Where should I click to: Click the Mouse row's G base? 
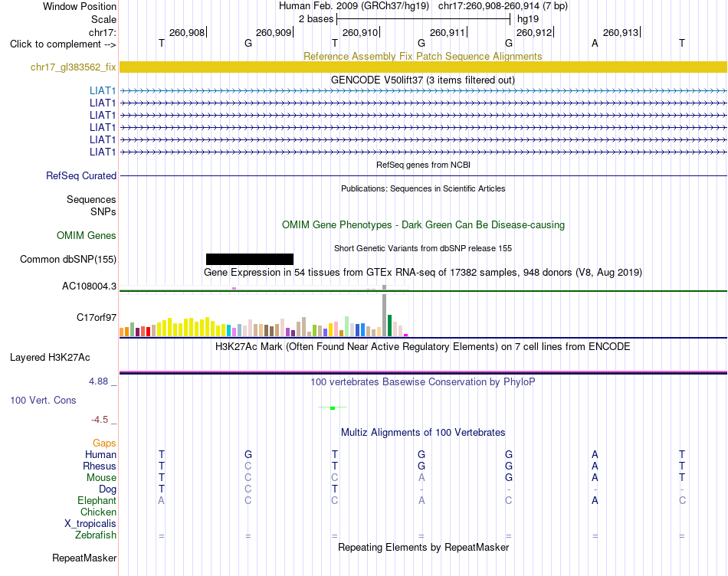point(509,478)
